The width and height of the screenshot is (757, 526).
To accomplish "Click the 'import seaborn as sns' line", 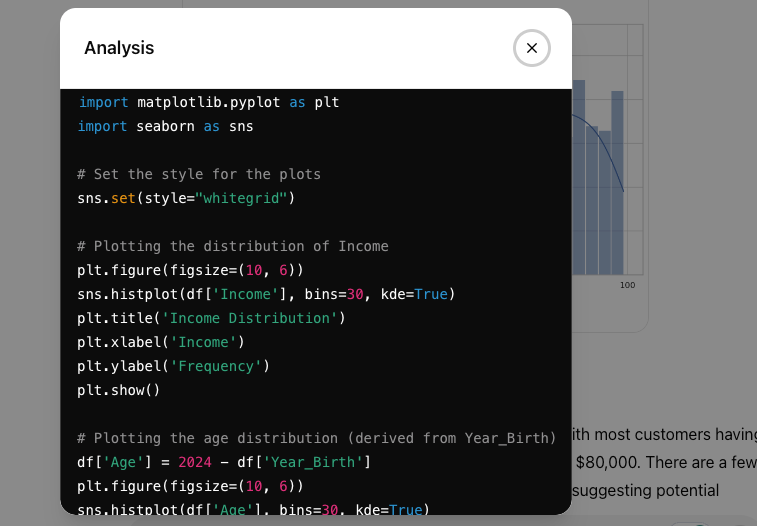I will pyautogui.click(x=166, y=126).
